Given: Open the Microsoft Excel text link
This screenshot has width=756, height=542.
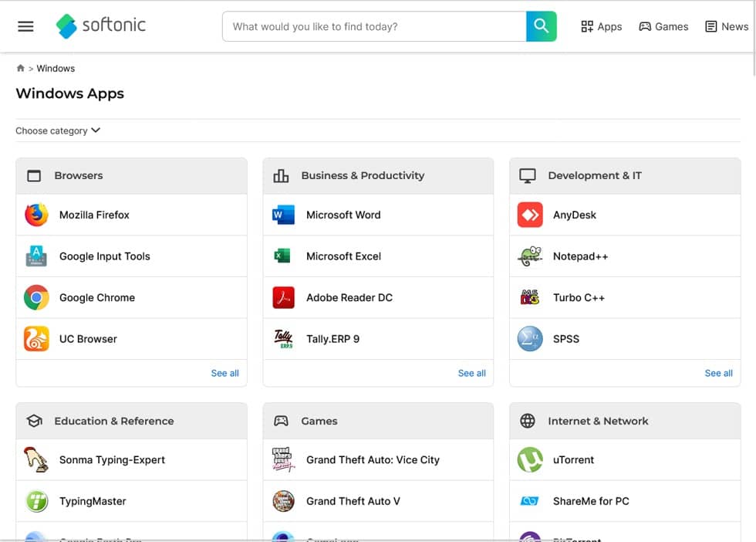Looking at the screenshot, I should (x=343, y=256).
